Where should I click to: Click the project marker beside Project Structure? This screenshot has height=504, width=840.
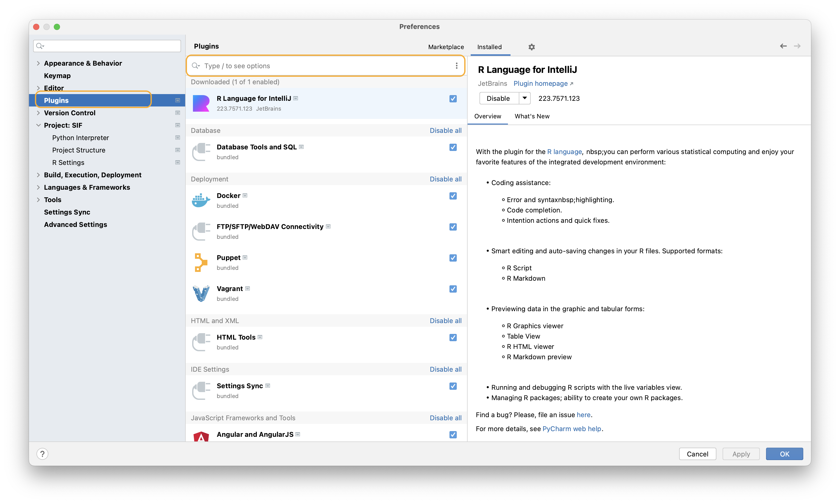click(x=177, y=150)
